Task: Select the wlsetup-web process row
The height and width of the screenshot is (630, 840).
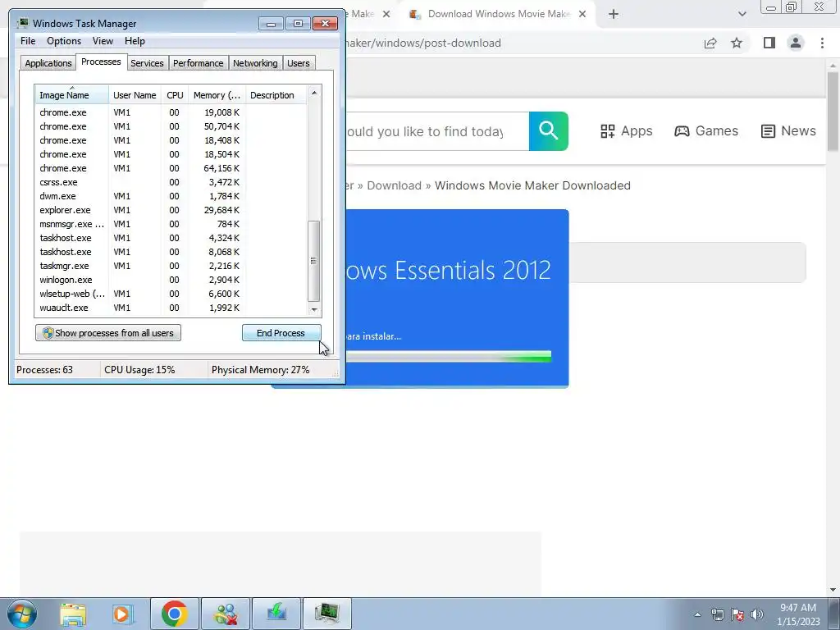Action: coord(171,294)
